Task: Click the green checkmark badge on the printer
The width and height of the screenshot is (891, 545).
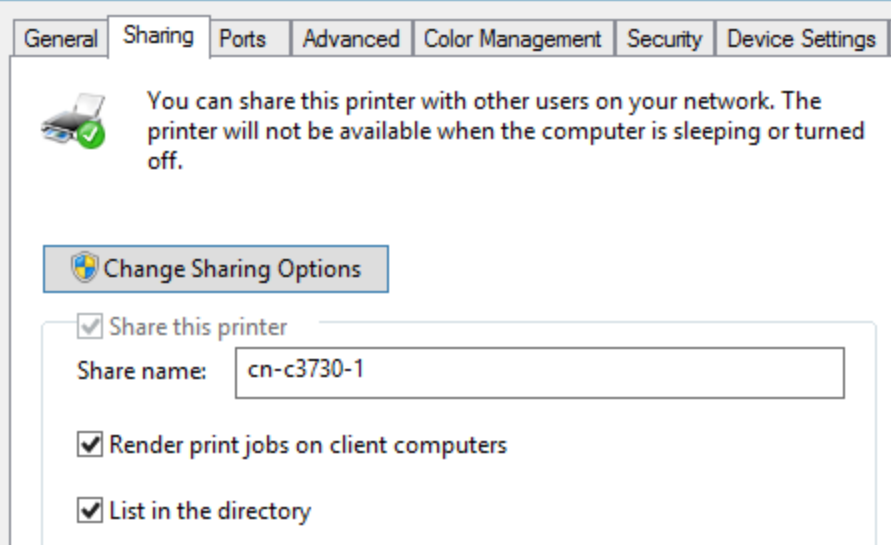Action: (x=92, y=134)
